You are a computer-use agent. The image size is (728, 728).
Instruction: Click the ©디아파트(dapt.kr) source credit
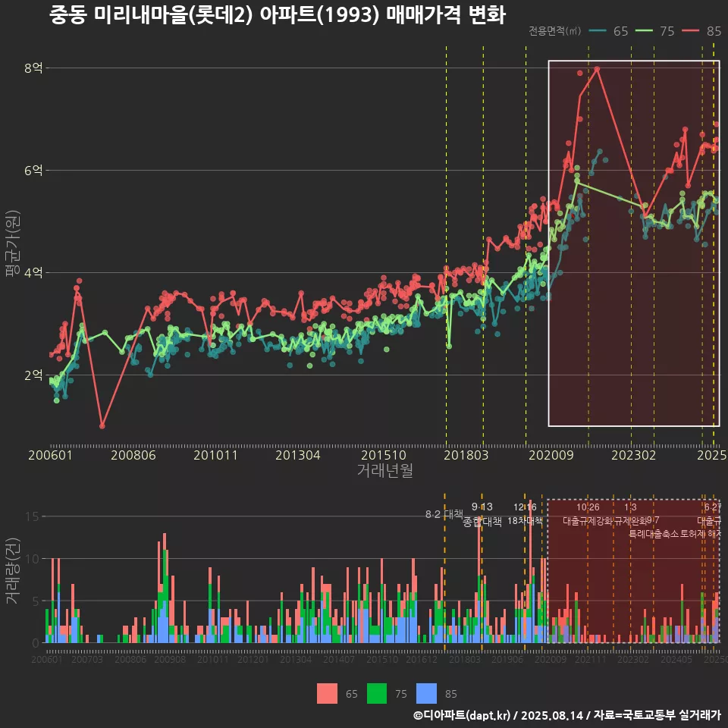point(462,715)
